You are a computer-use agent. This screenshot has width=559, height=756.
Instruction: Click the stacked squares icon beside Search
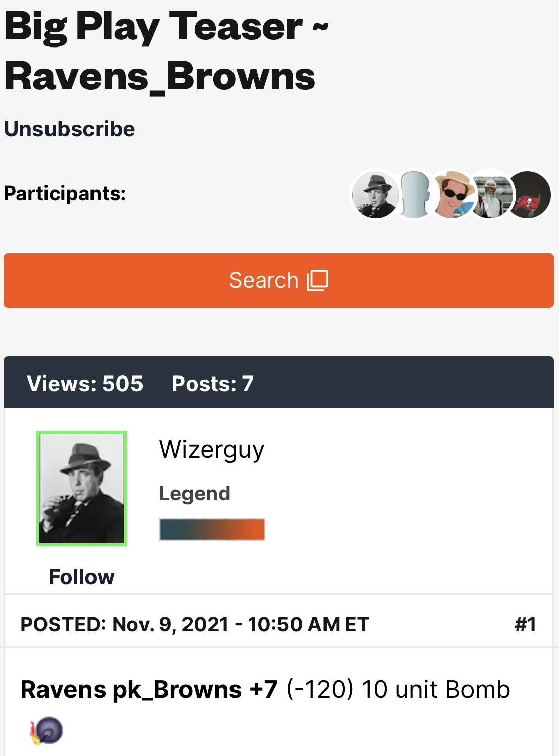317,280
